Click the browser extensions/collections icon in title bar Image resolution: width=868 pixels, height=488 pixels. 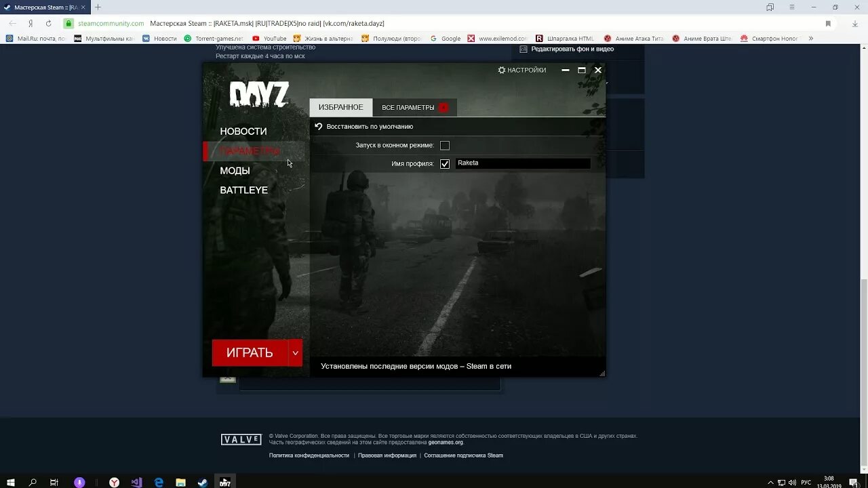[770, 7]
